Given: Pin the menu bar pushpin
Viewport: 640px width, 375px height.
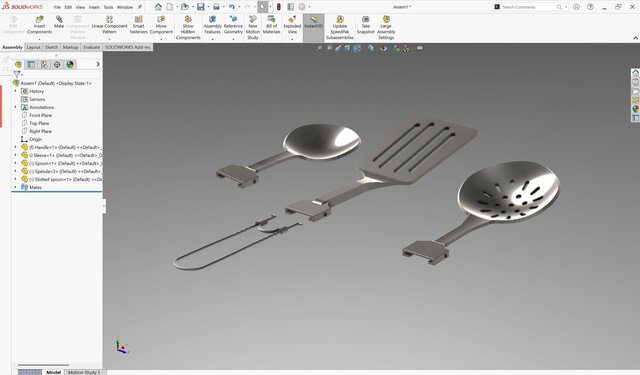Looking at the screenshot, I should (x=140, y=7).
